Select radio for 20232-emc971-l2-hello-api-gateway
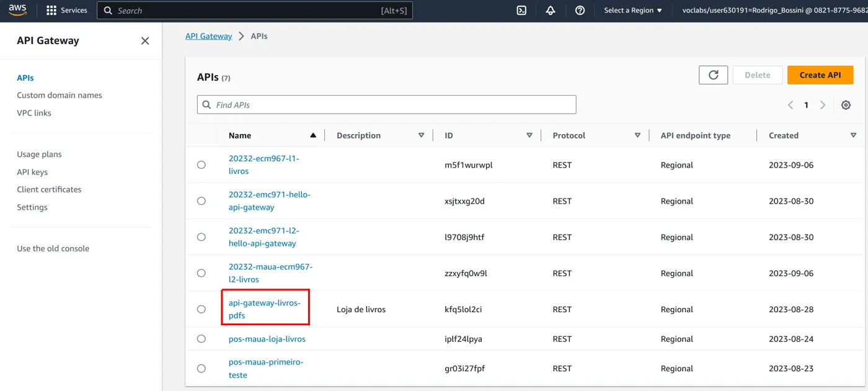The height and width of the screenshot is (391, 868). pyautogui.click(x=201, y=237)
